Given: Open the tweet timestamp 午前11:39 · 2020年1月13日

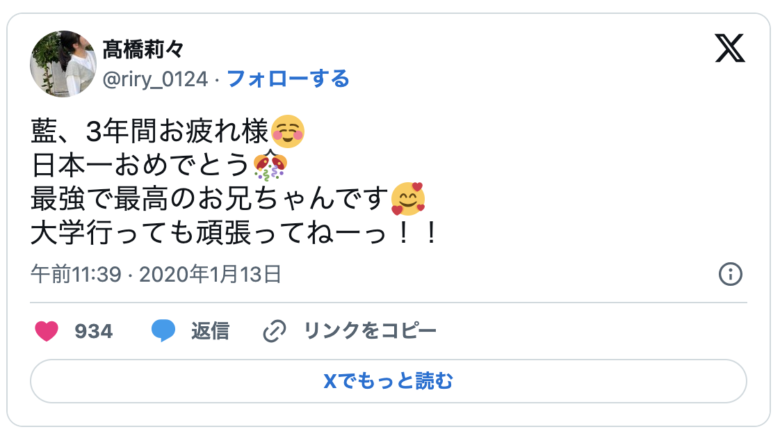Looking at the screenshot, I should pos(156,274).
